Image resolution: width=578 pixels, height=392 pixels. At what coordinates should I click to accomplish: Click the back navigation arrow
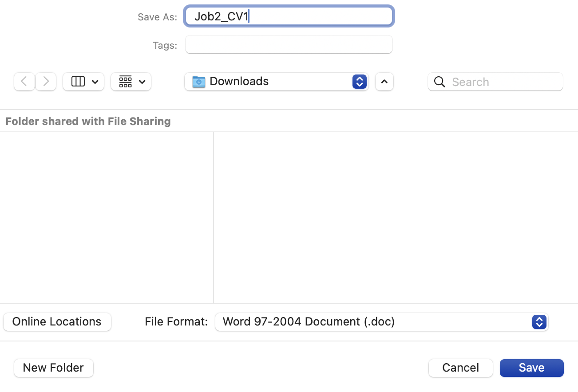tap(24, 82)
